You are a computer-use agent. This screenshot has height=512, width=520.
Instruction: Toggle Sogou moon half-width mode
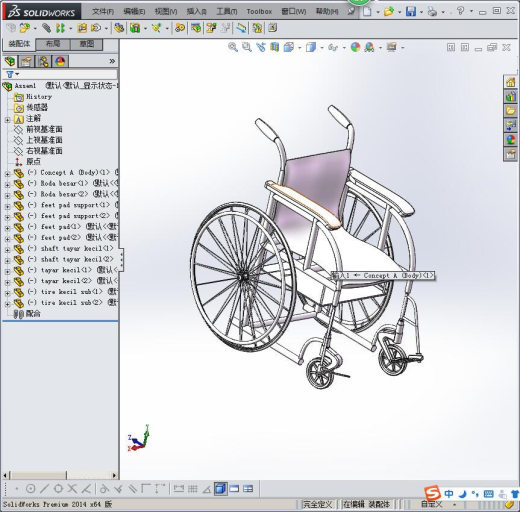click(x=462, y=493)
